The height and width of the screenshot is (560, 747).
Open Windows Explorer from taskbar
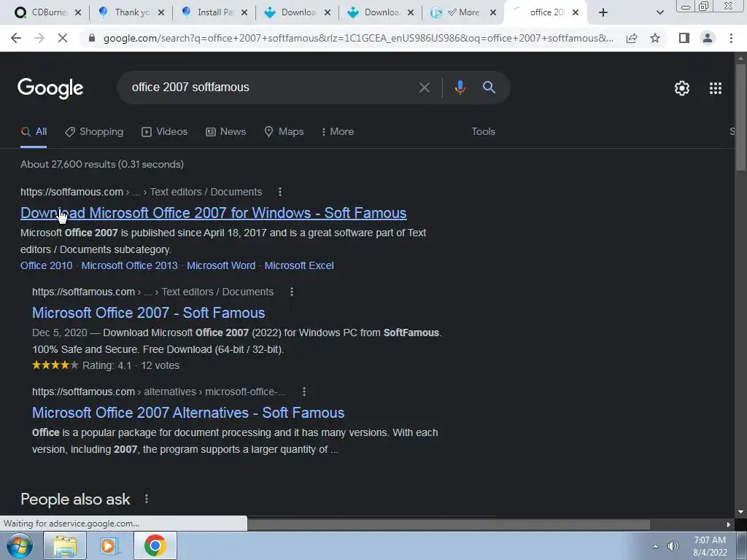[x=65, y=545]
